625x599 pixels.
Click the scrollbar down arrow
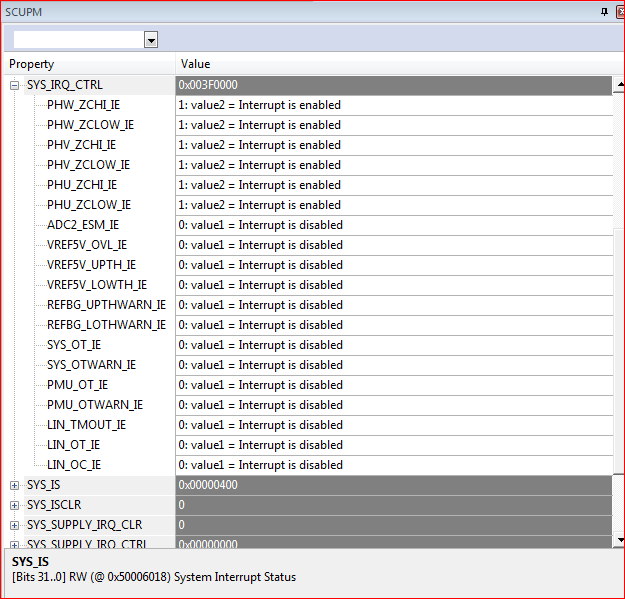click(619, 540)
